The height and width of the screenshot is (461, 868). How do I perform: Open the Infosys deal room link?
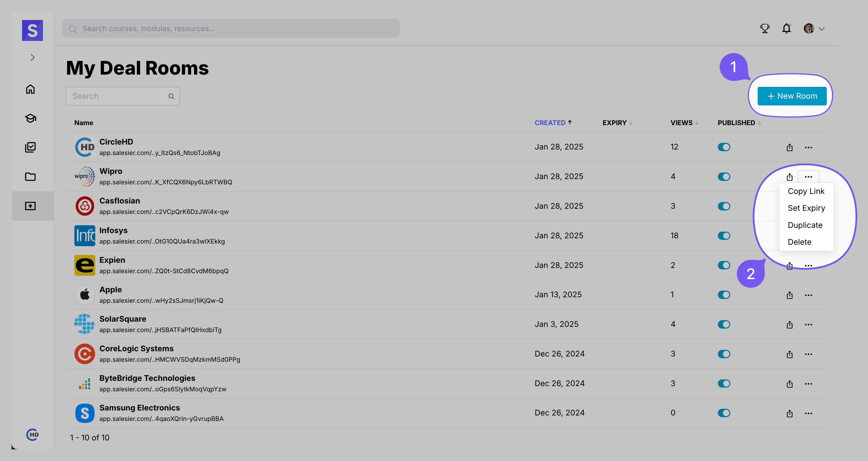(162, 241)
